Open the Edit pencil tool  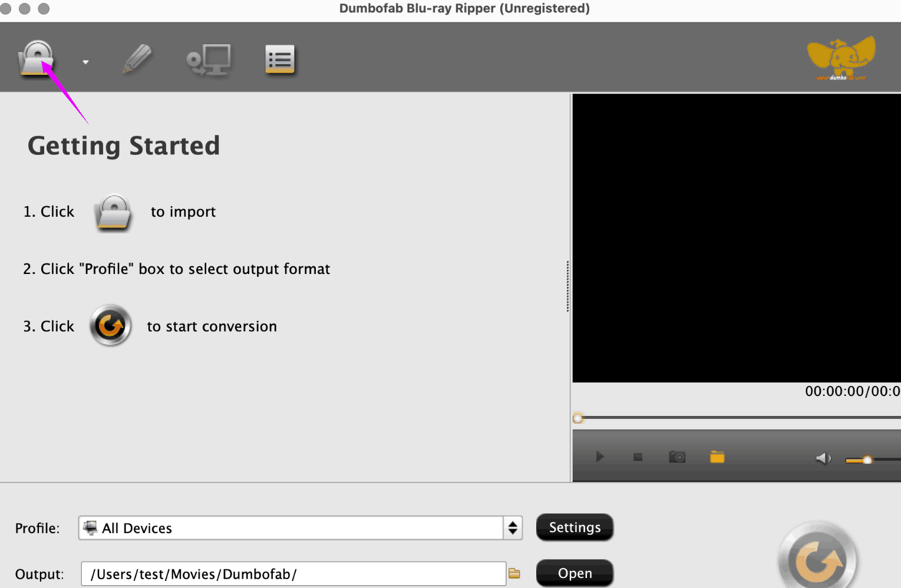point(137,59)
